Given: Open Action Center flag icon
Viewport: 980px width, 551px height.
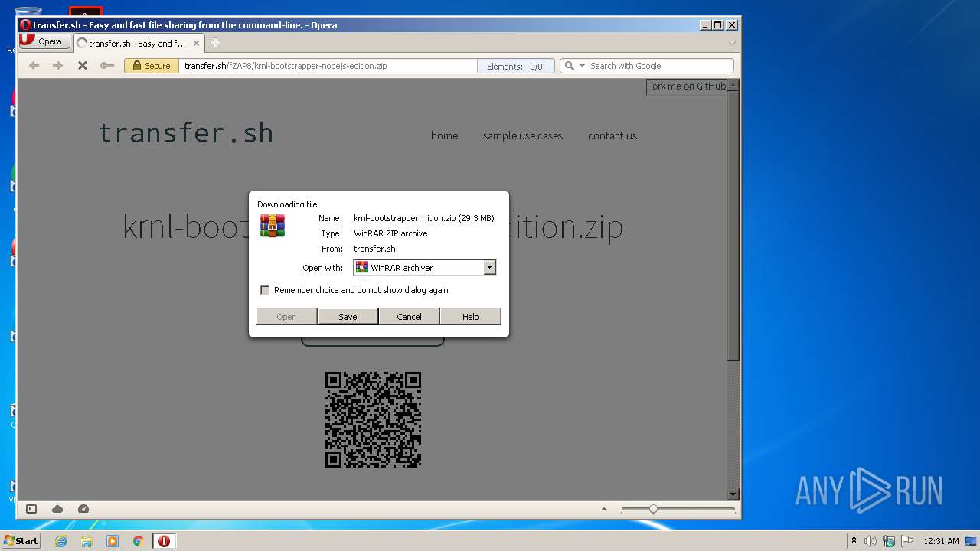Looking at the screenshot, I should click(x=907, y=541).
